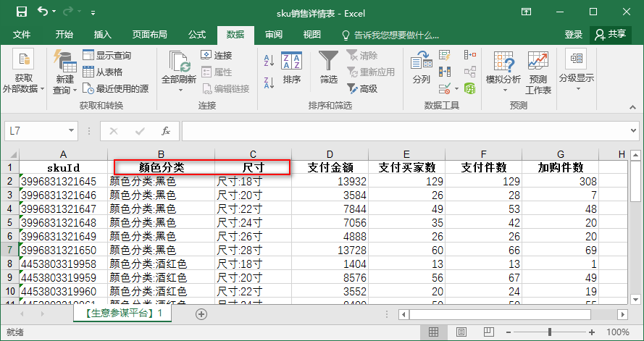
Task: Click the 100% zoom level
Action: (x=618, y=332)
